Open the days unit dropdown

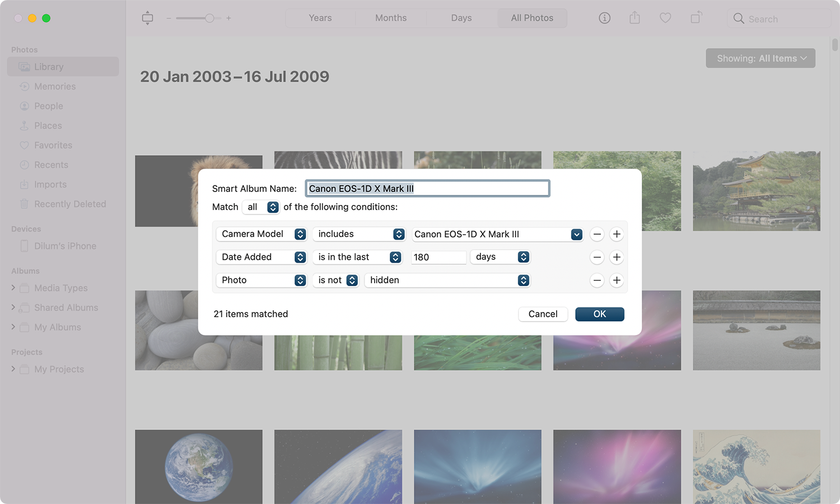click(x=500, y=257)
